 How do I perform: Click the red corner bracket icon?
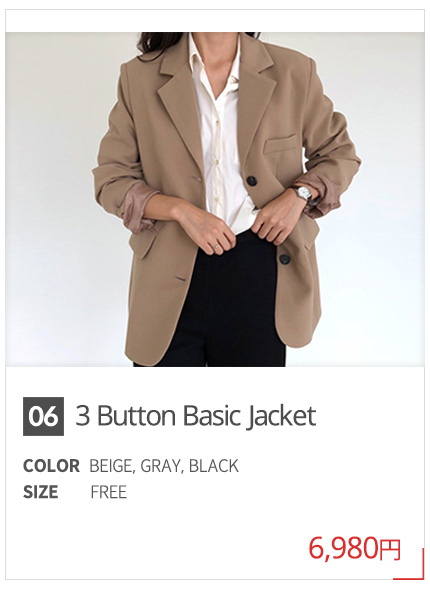coord(409,564)
